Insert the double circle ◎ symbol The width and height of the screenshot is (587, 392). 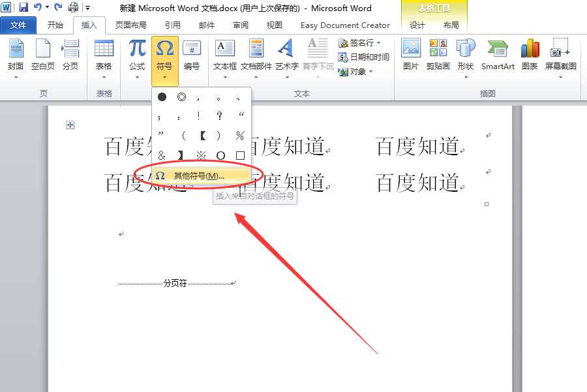coord(181,97)
